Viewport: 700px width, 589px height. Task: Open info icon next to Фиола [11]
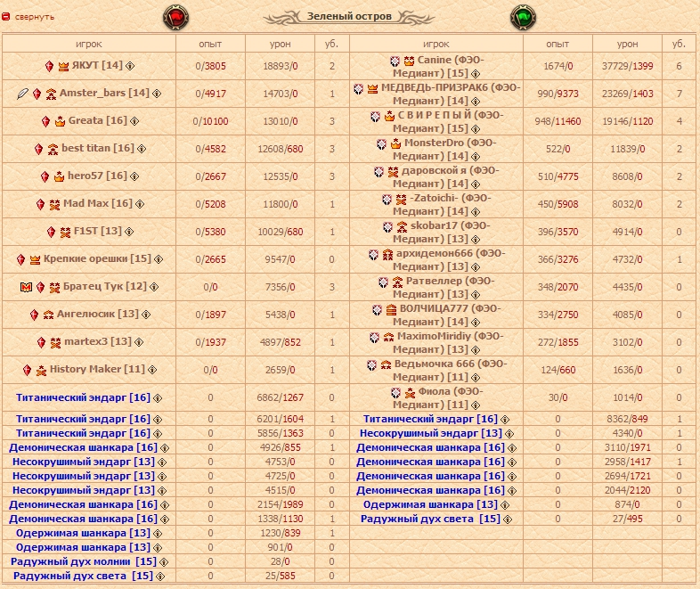click(476, 405)
